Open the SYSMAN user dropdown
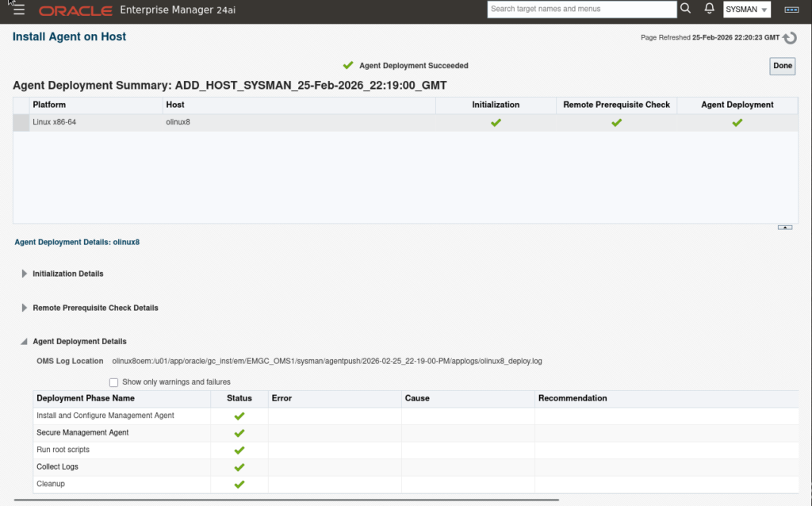Viewport: 812px width, 506px height. 746,10
